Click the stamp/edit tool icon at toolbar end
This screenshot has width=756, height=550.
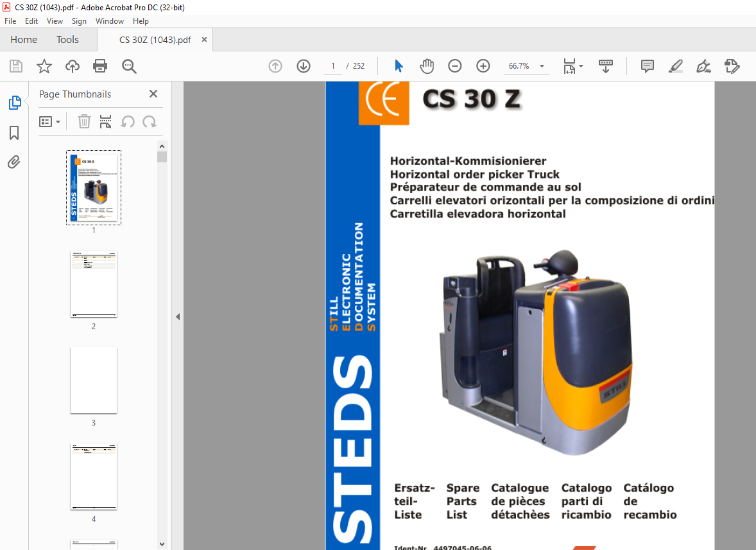point(732,66)
